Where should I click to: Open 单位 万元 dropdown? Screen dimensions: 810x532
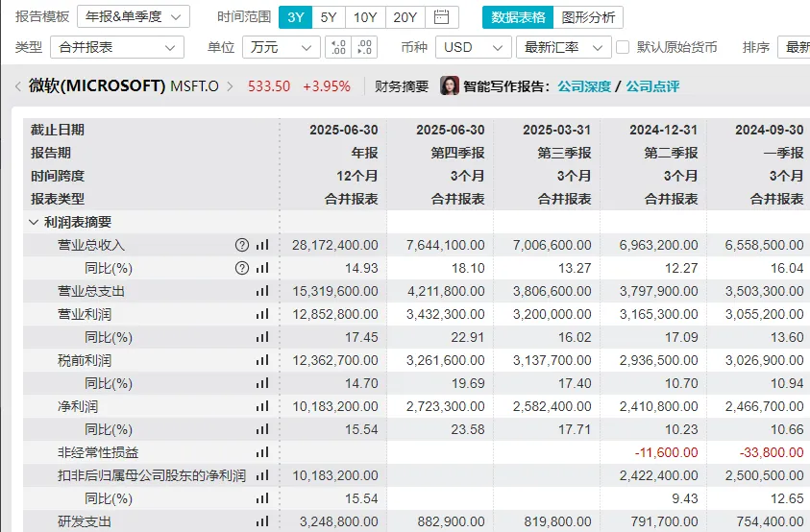281,47
